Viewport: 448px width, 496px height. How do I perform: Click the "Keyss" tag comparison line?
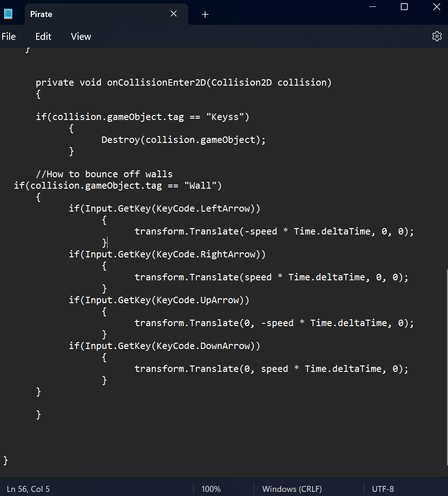(x=142, y=117)
